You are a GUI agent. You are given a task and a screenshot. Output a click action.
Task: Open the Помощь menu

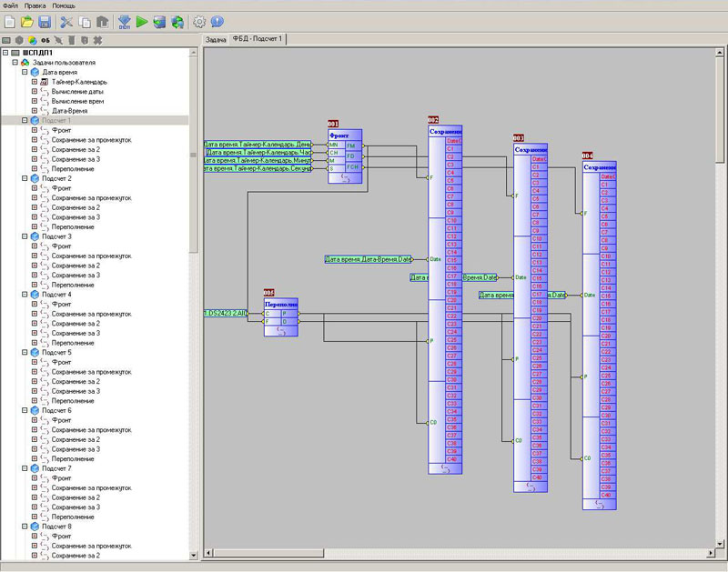point(64,5)
